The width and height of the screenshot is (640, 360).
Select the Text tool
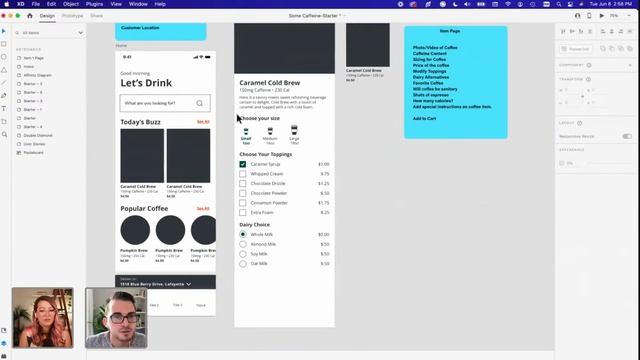(4, 109)
